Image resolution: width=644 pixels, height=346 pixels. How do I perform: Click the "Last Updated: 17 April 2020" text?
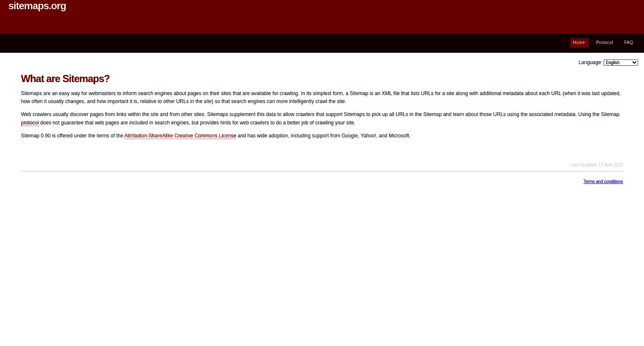tap(597, 165)
